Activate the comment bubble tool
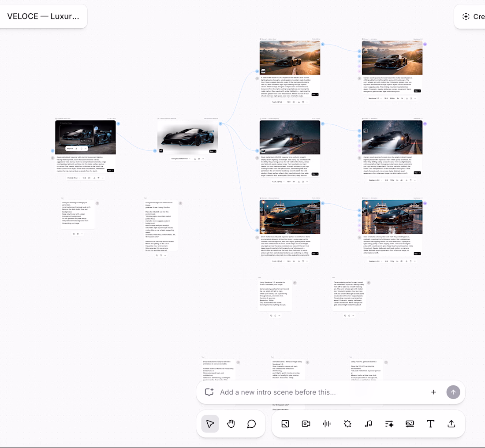 pyautogui.click(x=251, y=424)
